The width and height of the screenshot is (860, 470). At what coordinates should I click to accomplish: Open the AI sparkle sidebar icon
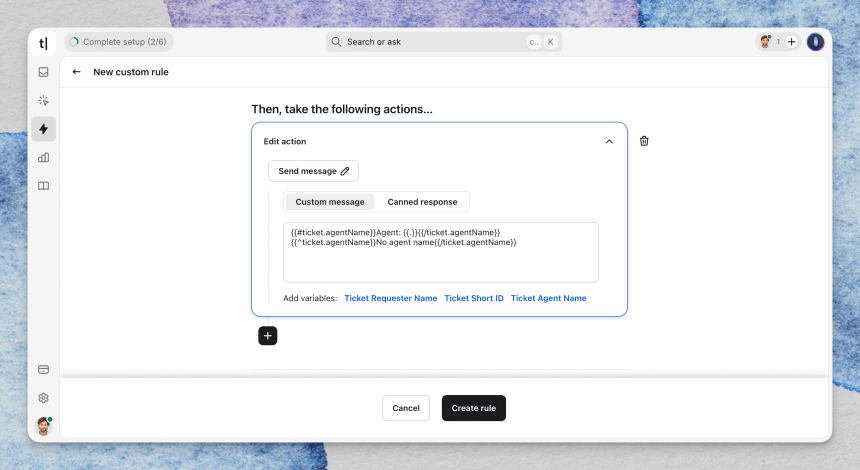43,100
